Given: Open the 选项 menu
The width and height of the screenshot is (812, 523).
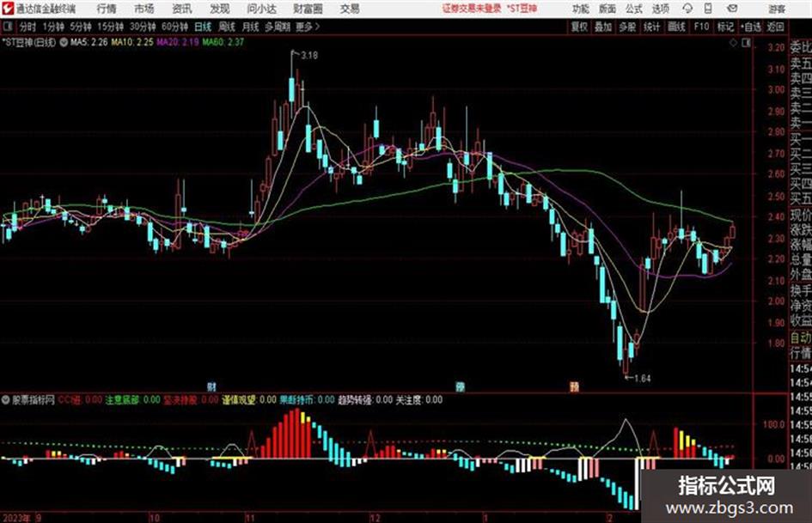Looking at the screenshot, I should (x=661, y=9).
